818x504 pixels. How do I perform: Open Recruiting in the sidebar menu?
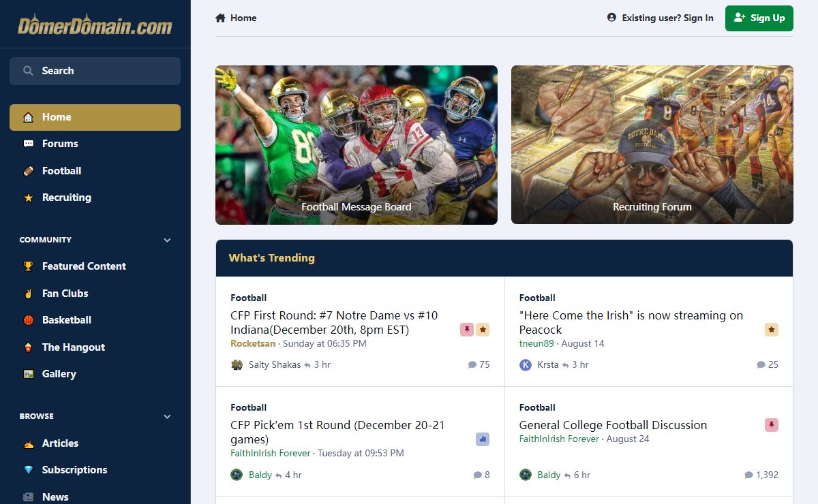click(95, 198)
